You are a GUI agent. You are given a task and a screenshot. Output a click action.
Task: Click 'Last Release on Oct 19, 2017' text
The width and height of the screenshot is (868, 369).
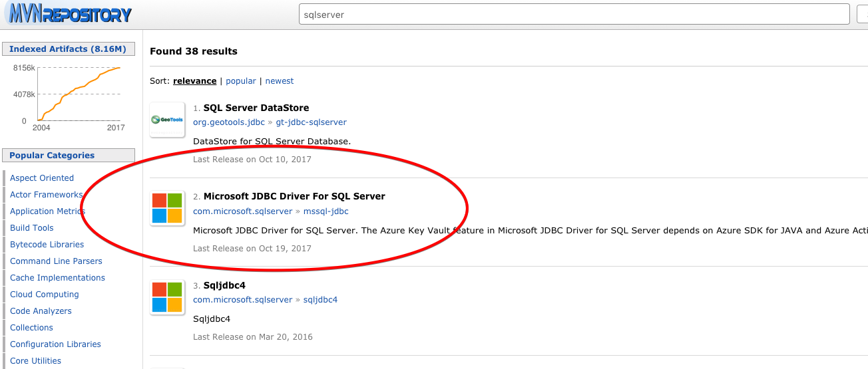(252, 249)
